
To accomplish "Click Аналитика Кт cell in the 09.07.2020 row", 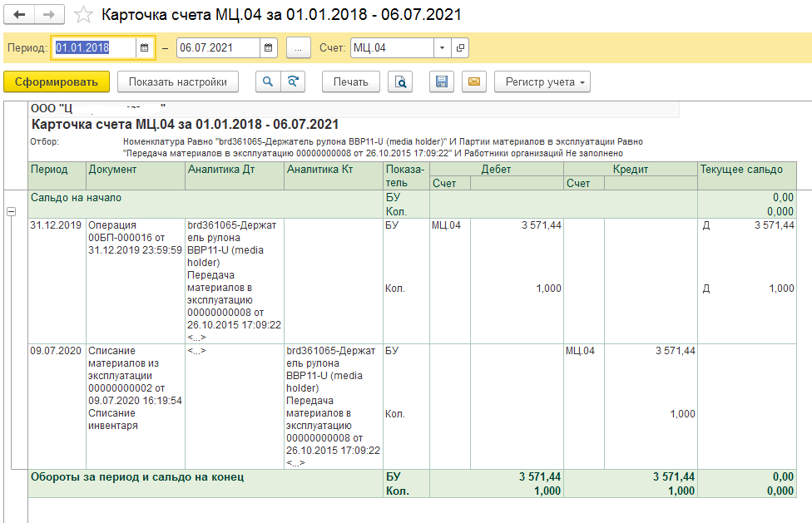I will (334, 407).
